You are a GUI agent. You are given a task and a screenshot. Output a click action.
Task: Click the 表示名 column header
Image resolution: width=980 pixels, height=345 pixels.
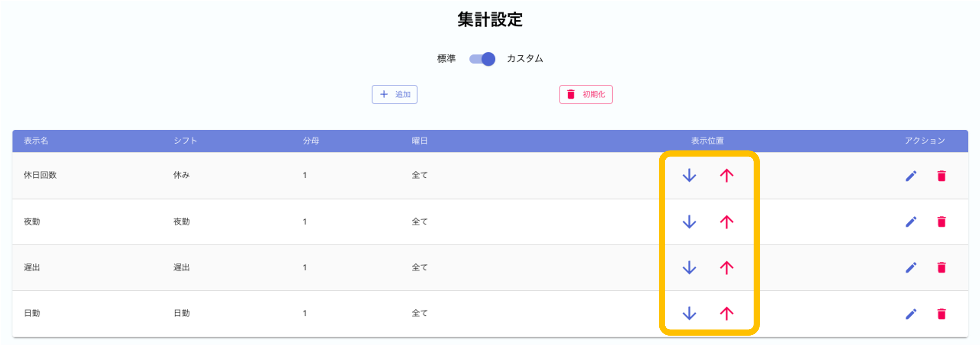(36, 141)
